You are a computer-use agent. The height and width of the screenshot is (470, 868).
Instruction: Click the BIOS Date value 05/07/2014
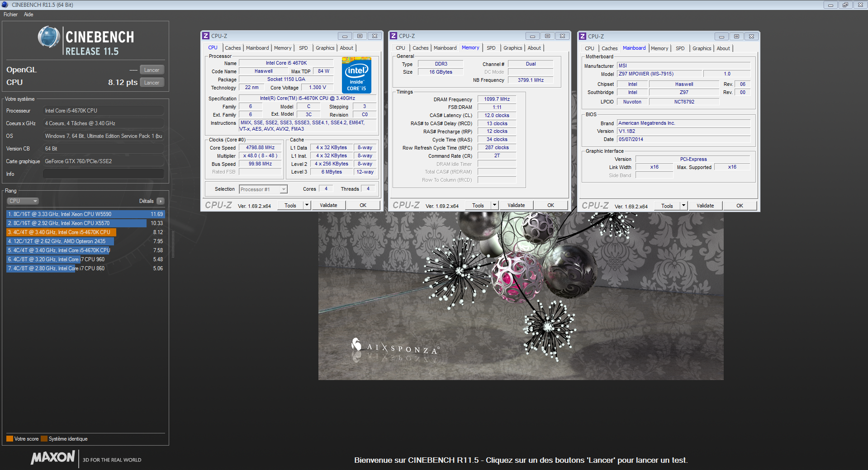(x=683, y=139)
